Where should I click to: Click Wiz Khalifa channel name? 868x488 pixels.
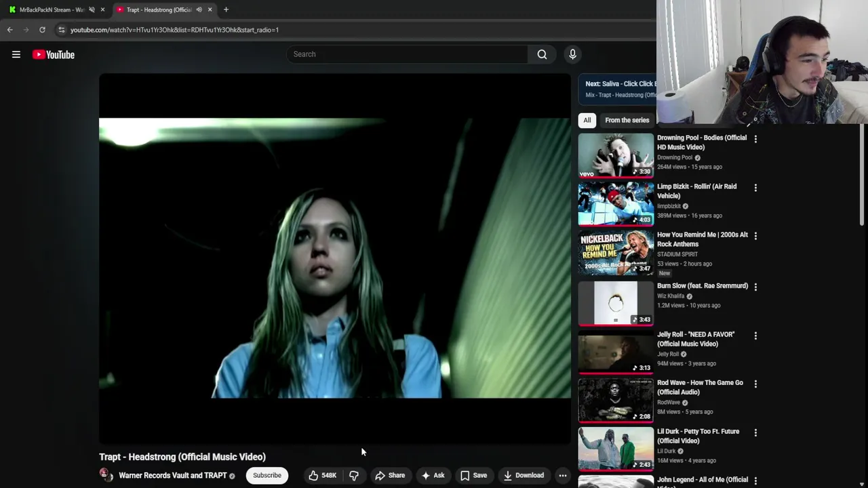click(671, 296)
